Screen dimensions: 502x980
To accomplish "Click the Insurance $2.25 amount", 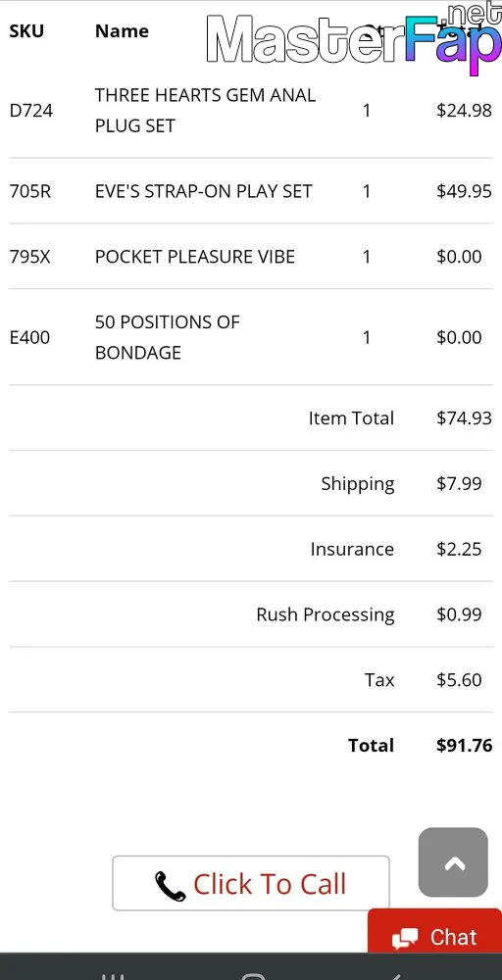I will coord(459,550).
